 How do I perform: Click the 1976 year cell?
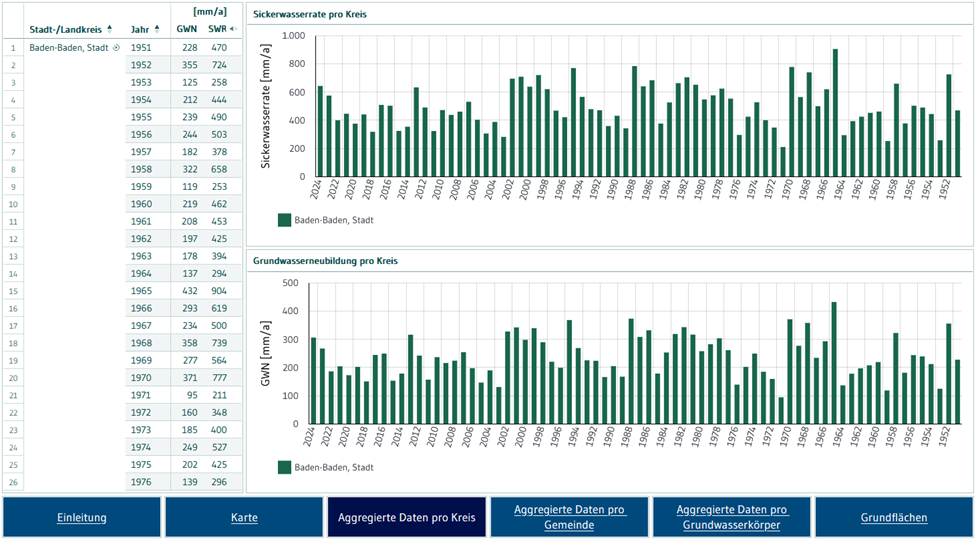pyautogui.click(x=141, y=482)
